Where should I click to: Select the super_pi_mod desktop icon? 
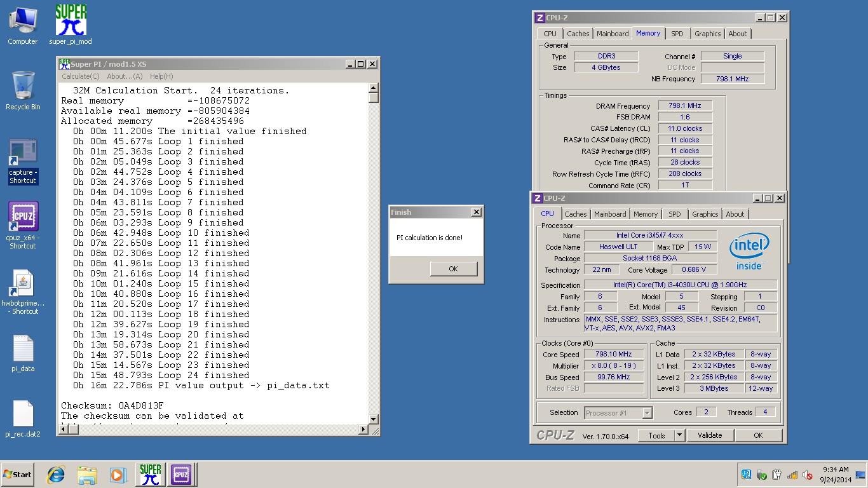[x=71, y=25]
